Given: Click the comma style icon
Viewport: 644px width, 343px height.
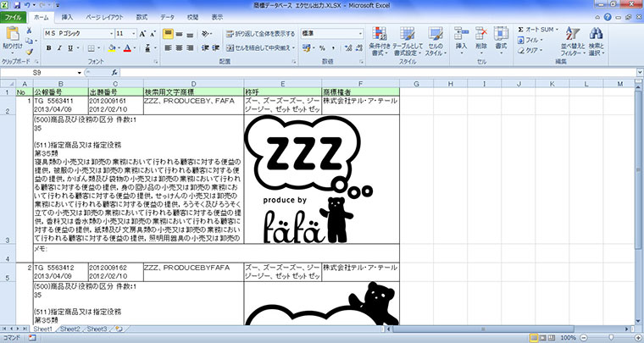Looking at the screenshot, I should coord(334,48).
